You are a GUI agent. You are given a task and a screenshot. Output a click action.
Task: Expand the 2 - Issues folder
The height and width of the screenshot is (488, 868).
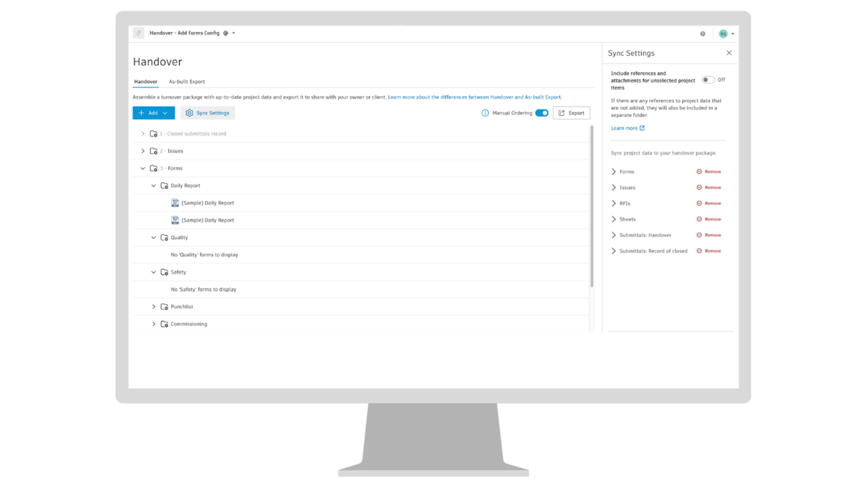143,151
